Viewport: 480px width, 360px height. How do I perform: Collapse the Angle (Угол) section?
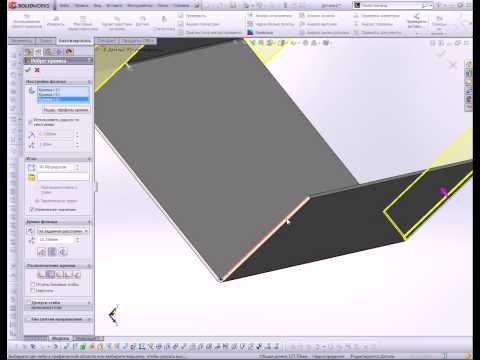point(89,159)
